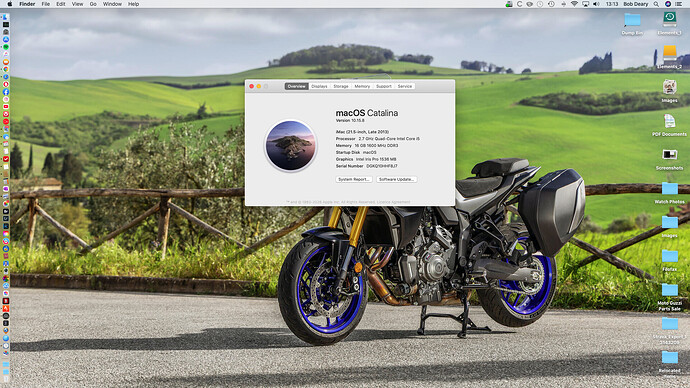Open the Window menu

tap(112, 4)
